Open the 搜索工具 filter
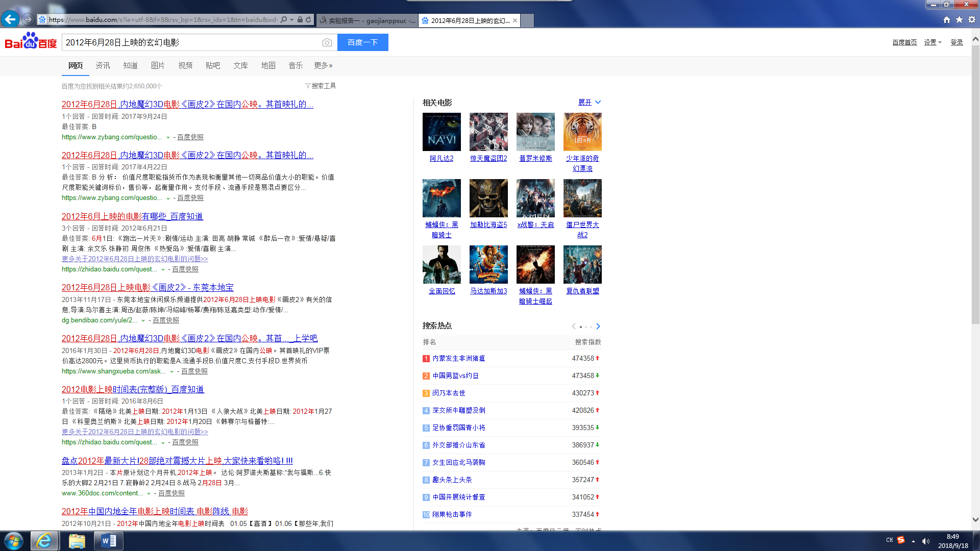 (321, 86)
